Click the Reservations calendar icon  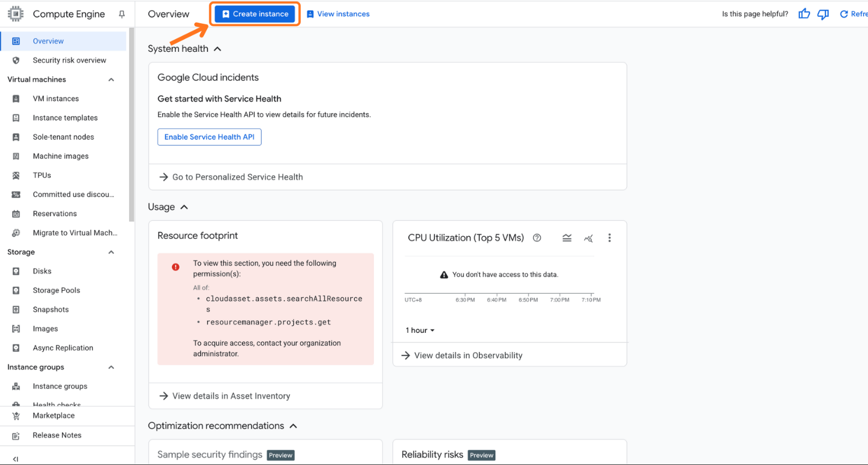(x=16, y=214)
